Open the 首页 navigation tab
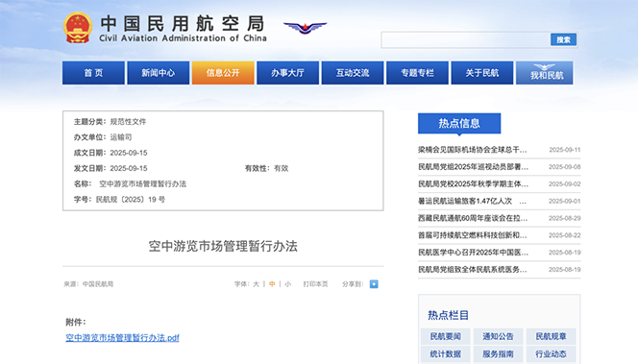 click(x=93, y=73)
